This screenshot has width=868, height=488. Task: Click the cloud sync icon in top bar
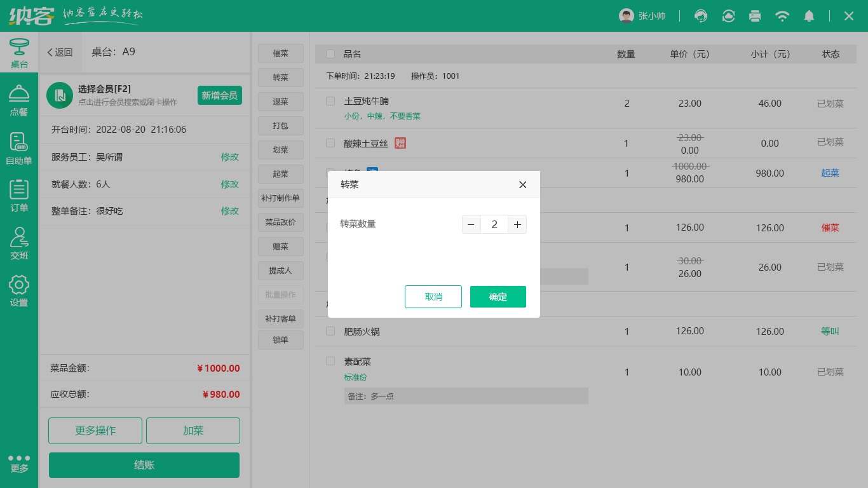pos(728,16)
